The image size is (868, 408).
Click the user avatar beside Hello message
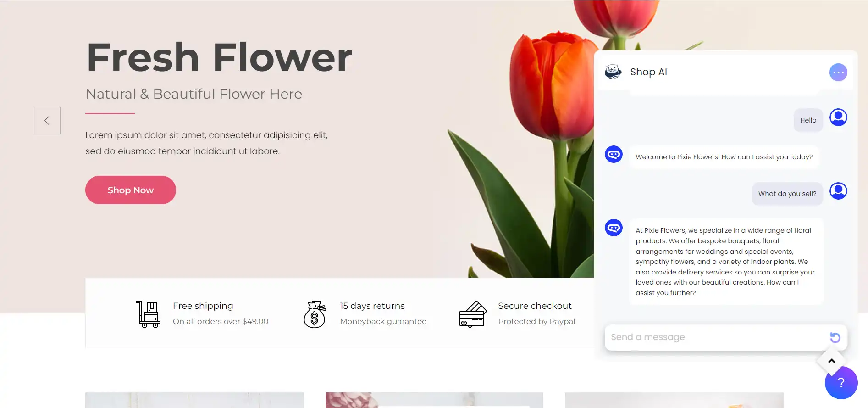click(838, 117)
